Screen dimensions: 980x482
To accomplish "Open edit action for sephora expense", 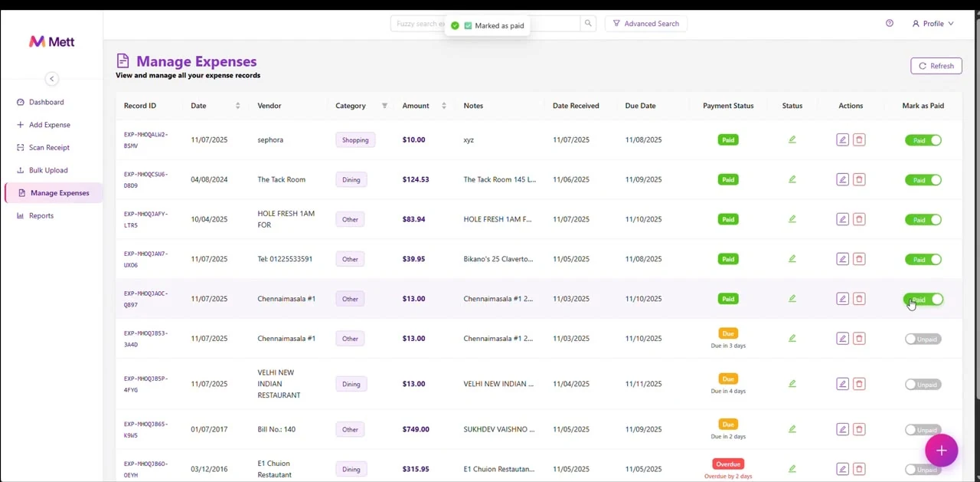I will (842, 140).
